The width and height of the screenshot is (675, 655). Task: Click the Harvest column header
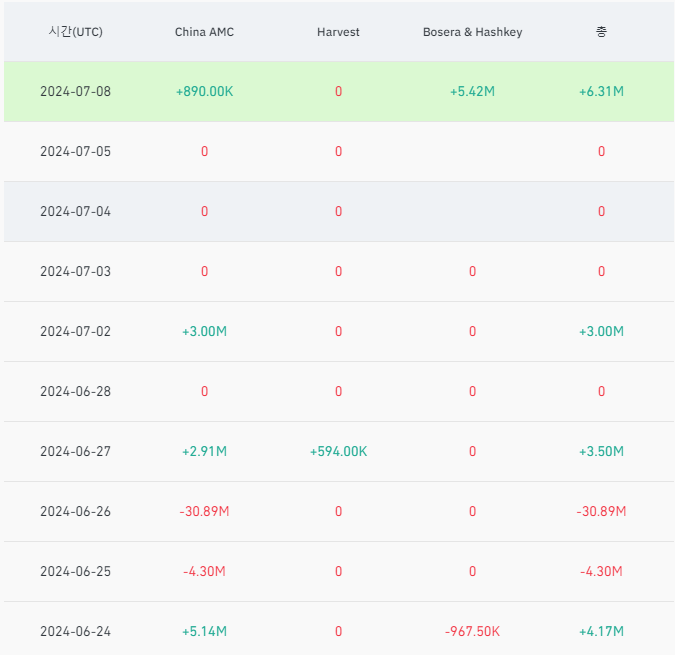(338, 32)
